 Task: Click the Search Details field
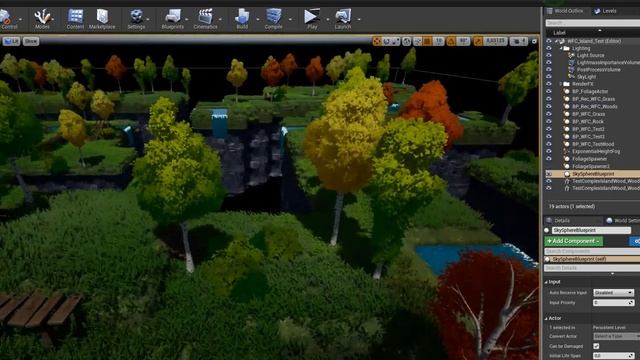[x=592, y=268]
